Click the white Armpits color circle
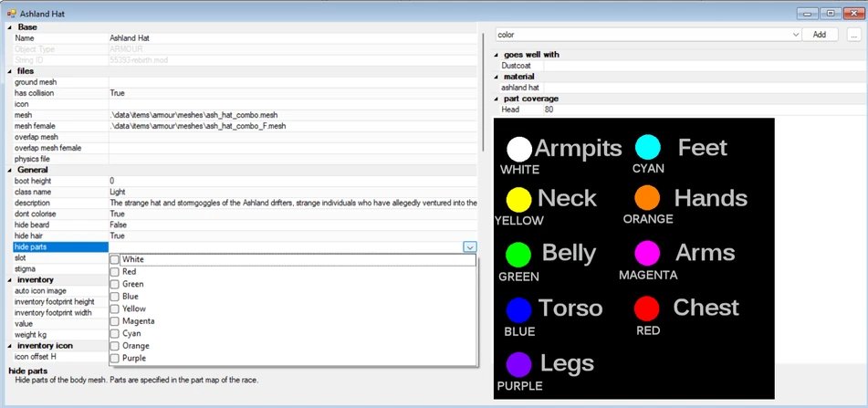This screenshot has height=408, width=868. (519, 149)
